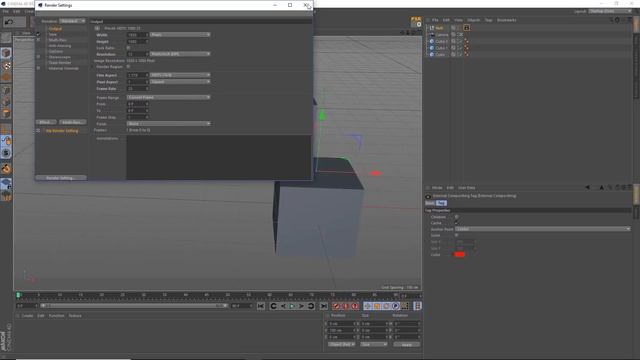
Task: Toggle Parameter keyframe recording icon
Action: [x=396, y=306]
